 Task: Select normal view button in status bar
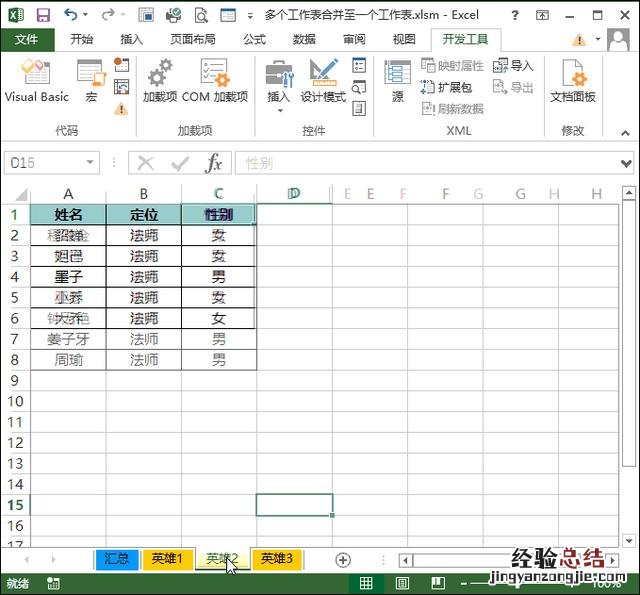[366, 583]
